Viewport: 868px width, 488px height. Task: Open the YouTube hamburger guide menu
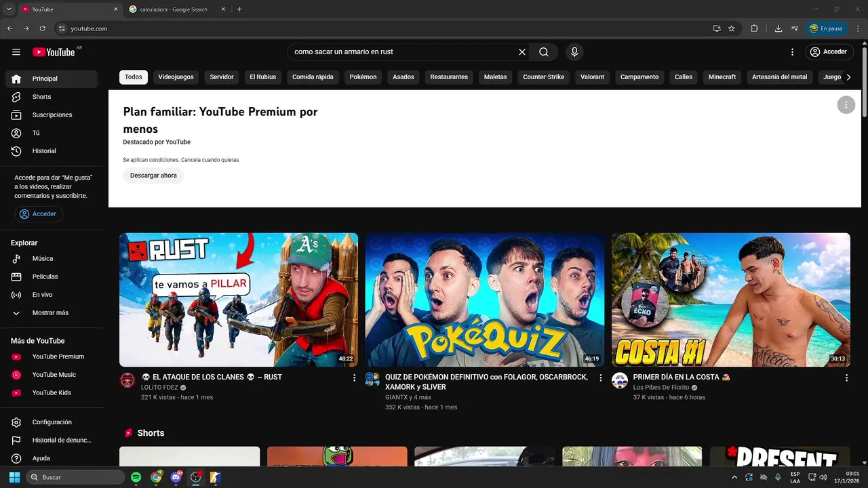coord(16,52)
